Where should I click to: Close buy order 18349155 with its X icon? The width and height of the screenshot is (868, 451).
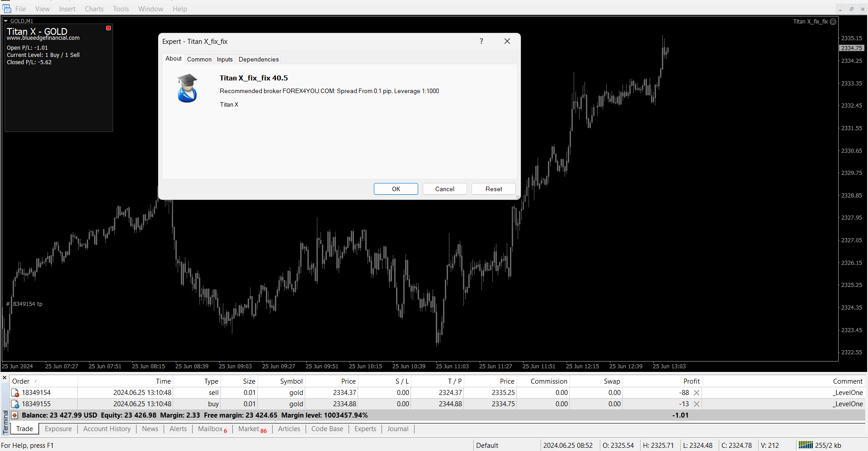pyautogui.click(x=697, y=404)
